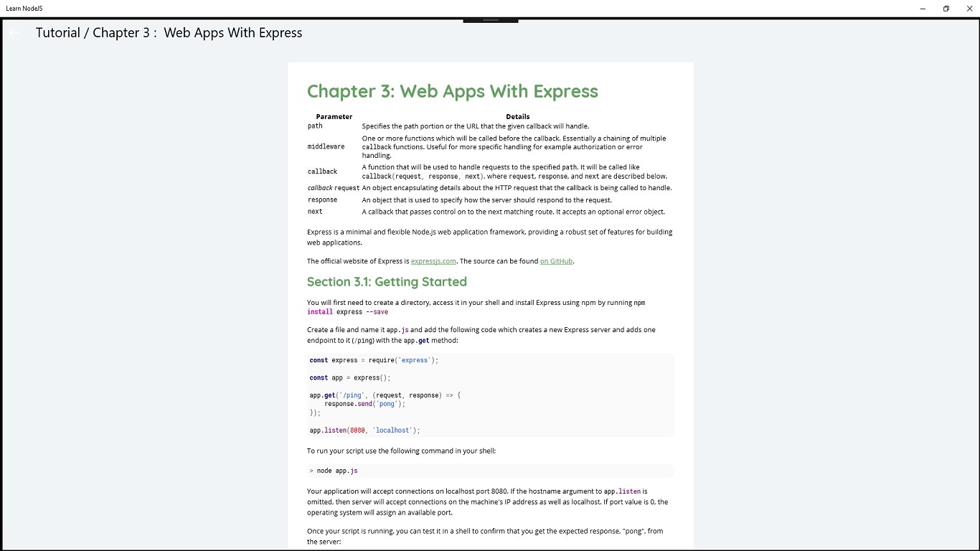
Task: Select the 'callback request' parameter cell
Action: point(334,188)
